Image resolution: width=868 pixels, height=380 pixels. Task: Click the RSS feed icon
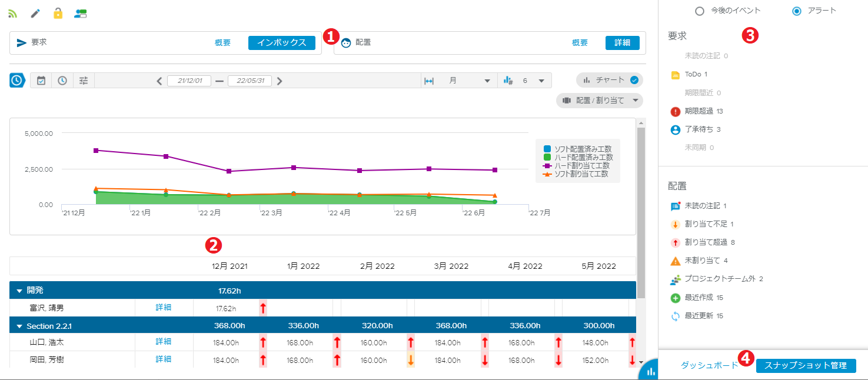[x=12, y=13]
